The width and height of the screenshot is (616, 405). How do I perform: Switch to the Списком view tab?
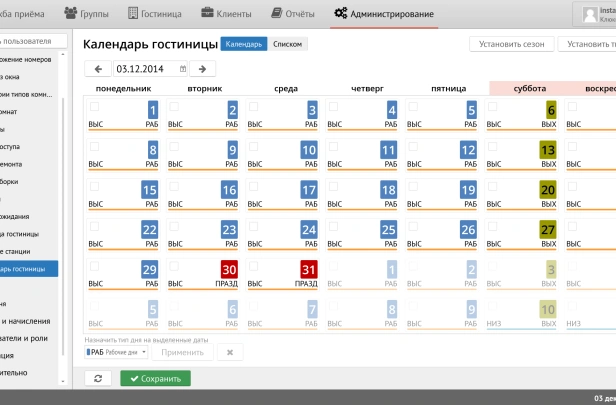288,44
